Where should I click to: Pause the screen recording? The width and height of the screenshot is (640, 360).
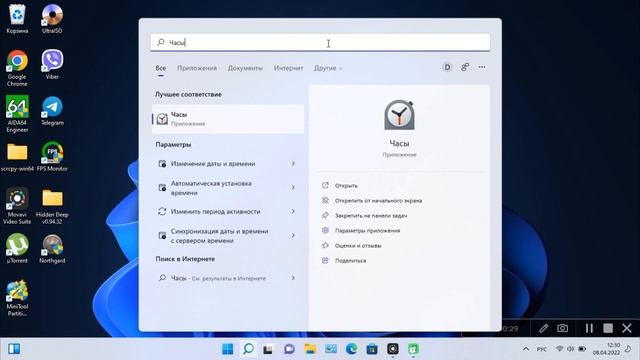click(x=589, y=328)
